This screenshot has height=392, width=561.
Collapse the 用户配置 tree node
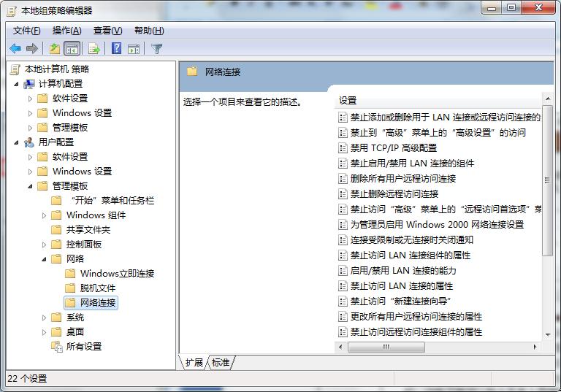[17, 142]
